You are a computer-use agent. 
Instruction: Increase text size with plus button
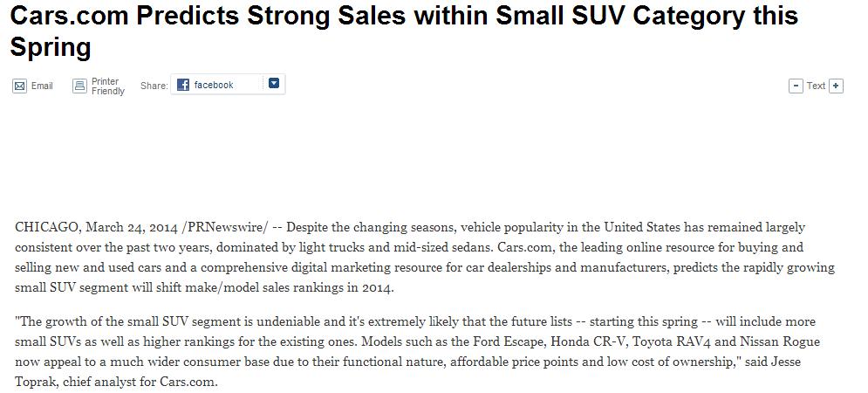pyautogui.click(x=836, y=86)
